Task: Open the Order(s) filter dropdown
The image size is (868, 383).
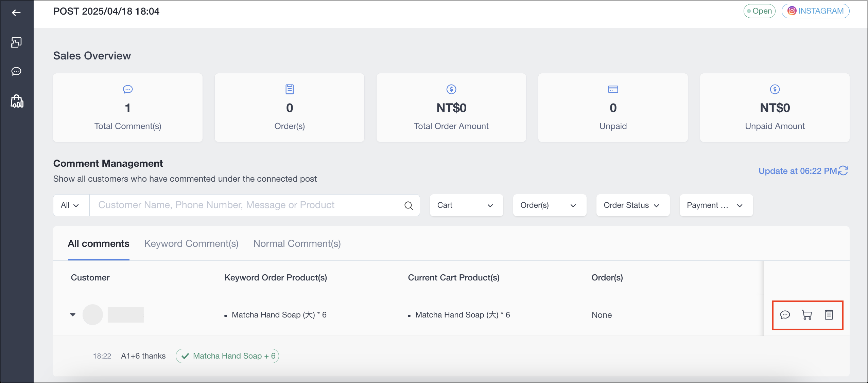Action: coord(550,205)
